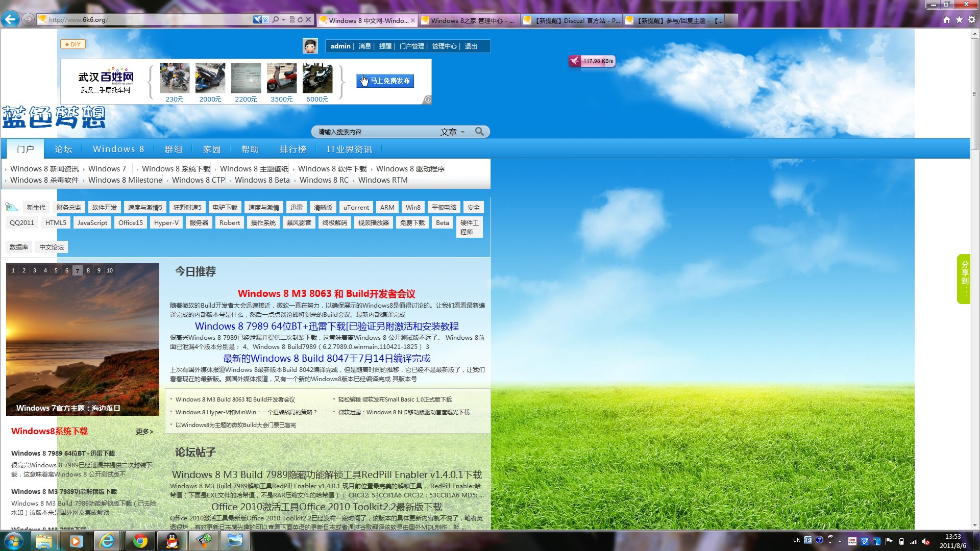
Task: Click the 退出 logout link
Action: 471,46
